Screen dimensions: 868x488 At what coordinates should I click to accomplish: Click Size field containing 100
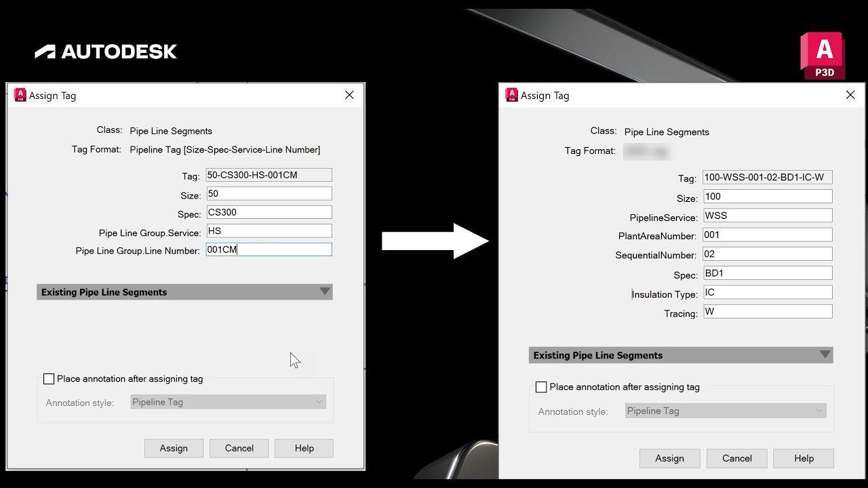(x=768, y=197)
